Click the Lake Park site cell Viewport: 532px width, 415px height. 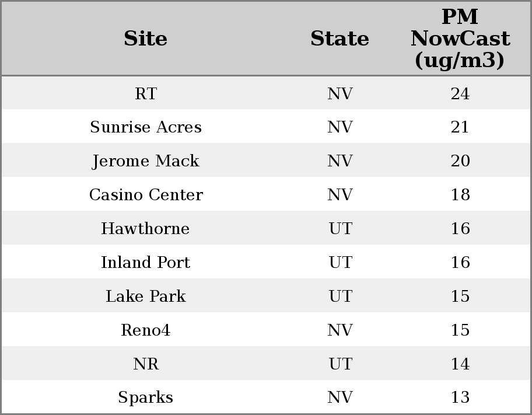(146, 296)
